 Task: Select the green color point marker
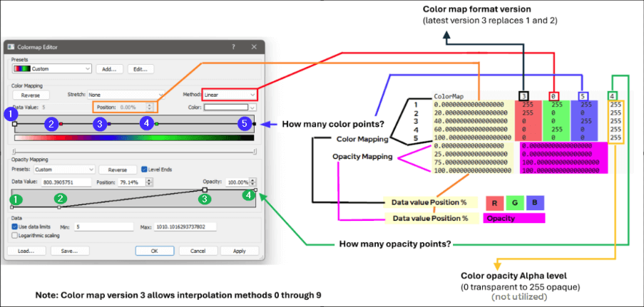click(x=156, y=124)
